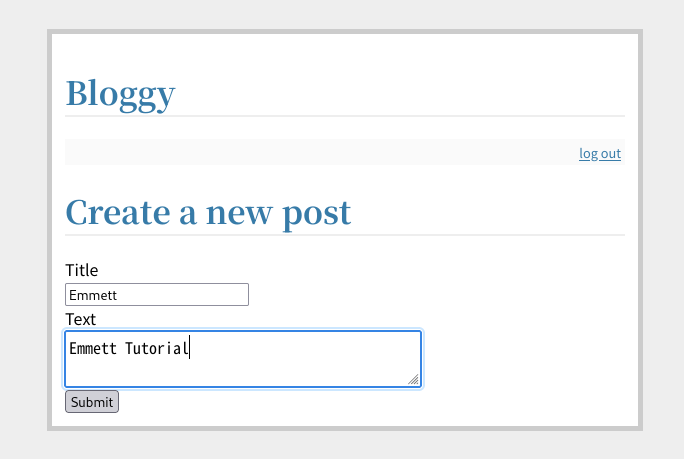
Task: Focus the Title input field
Action: point(156,295)
